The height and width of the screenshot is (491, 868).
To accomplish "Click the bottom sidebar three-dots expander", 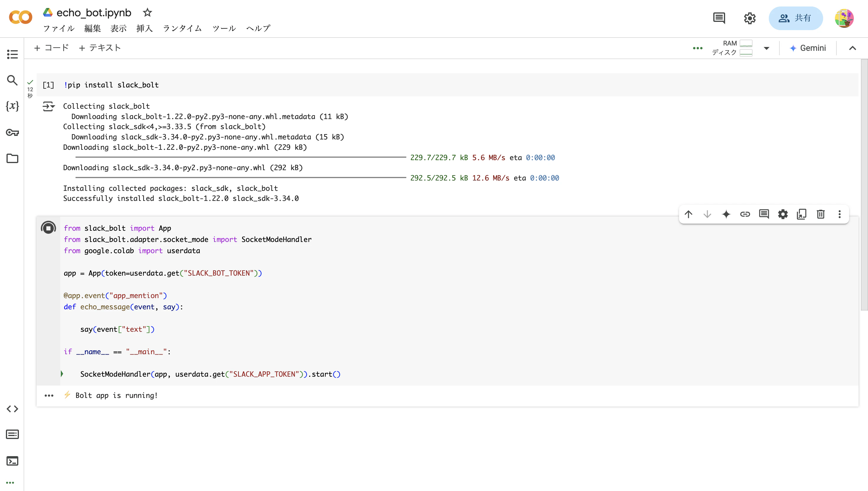I will pyautogui.click(x=10, y=482).
